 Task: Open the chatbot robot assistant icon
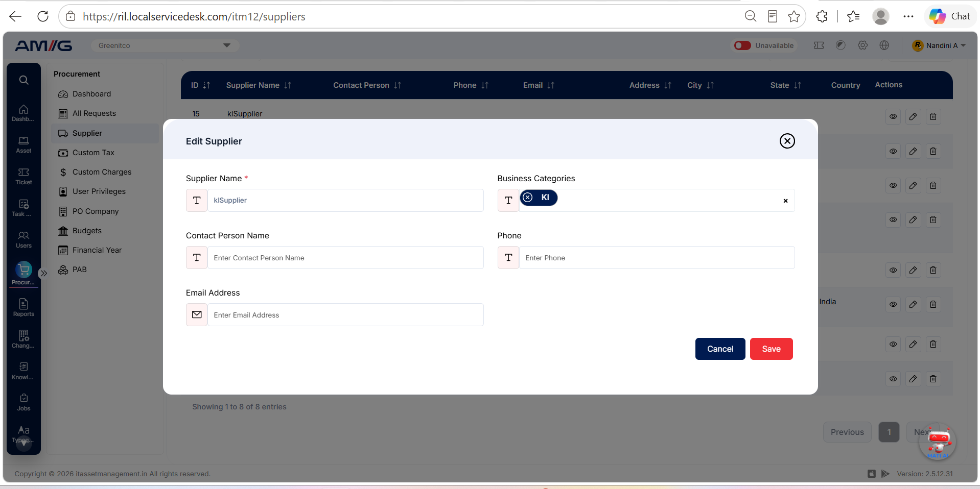938,442
